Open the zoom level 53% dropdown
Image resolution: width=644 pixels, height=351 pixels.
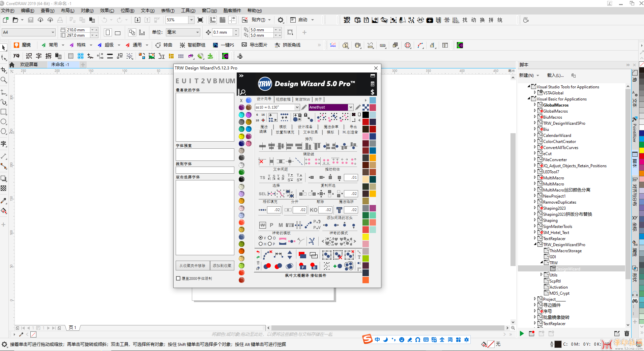(191, 20)
